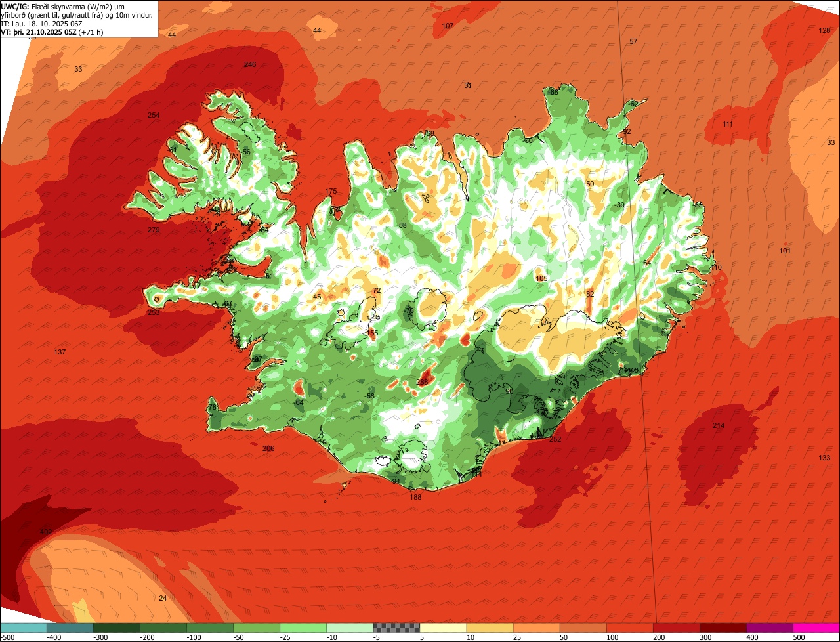Click the dark maroon 300 to 400 legend swatch
Image resolution: width=840 pixels, height=642 pixels.
(723, 628)
